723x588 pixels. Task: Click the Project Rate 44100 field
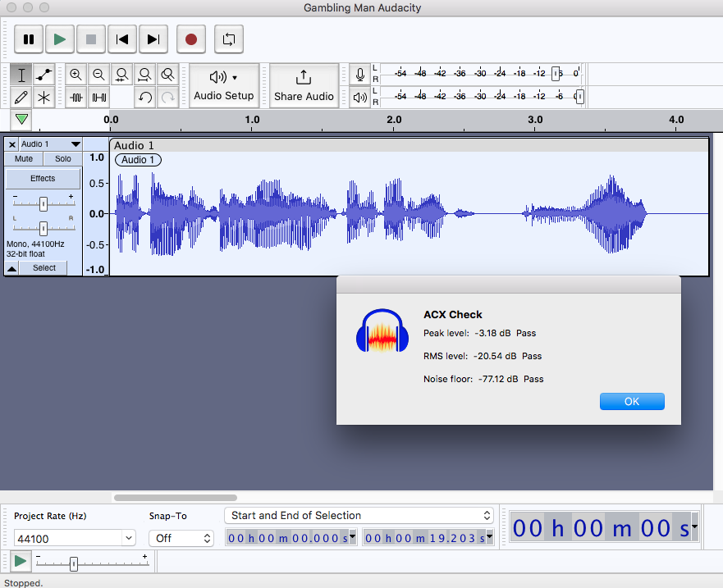point(68,538)
